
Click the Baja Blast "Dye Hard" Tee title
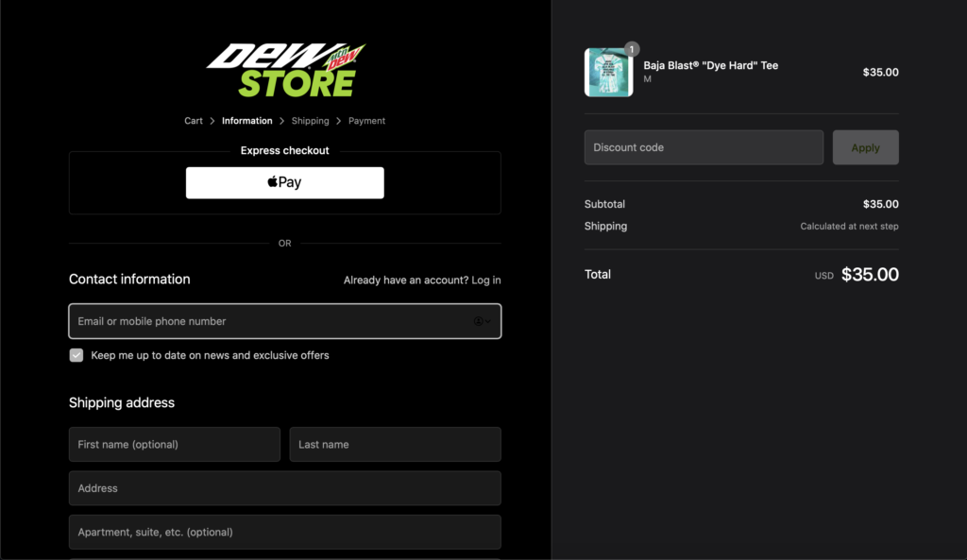[x=710, y=65]
